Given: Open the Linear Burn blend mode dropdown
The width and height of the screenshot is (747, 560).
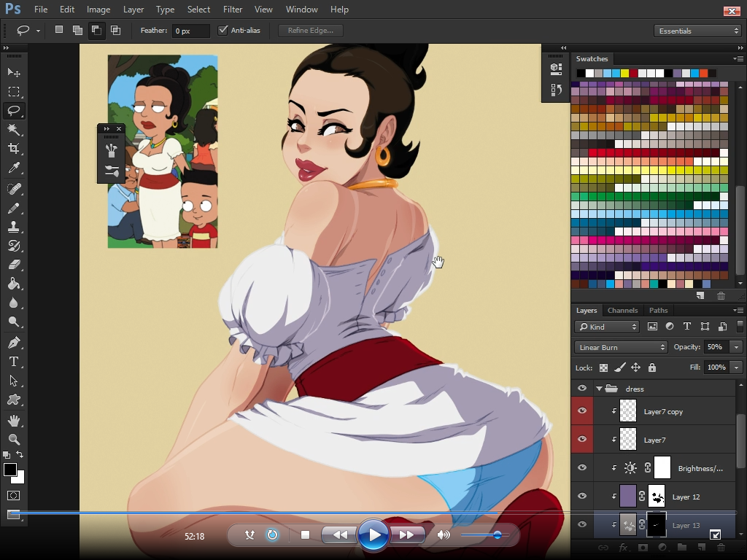Looking at the screenshot, I should pyautogui.click(x=621, y=347).
